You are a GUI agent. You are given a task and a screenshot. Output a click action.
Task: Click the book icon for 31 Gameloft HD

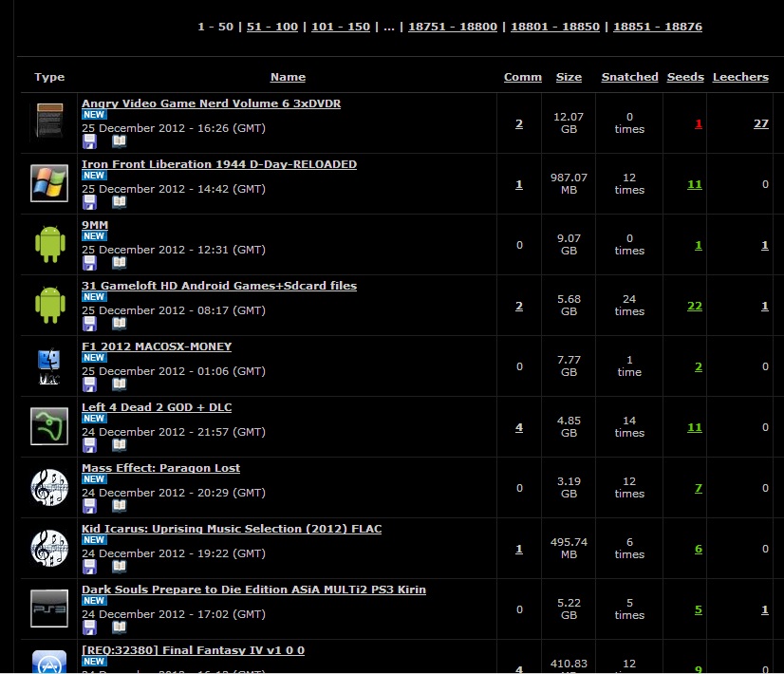(x=119, y=323)
